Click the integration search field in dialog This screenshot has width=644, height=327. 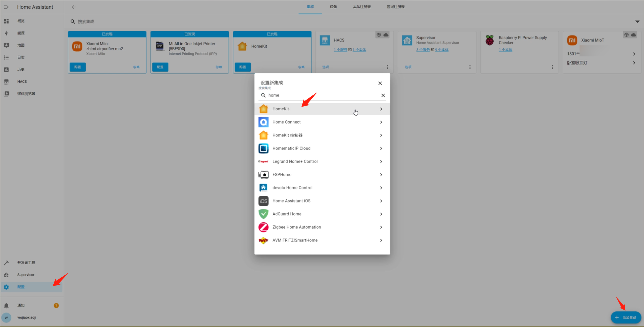pos(322,95)
